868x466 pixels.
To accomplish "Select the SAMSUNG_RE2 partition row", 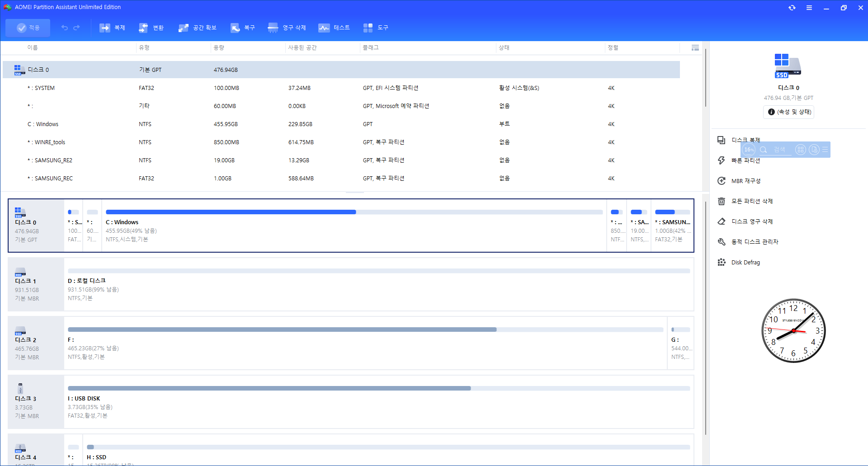I will [341, 160].
